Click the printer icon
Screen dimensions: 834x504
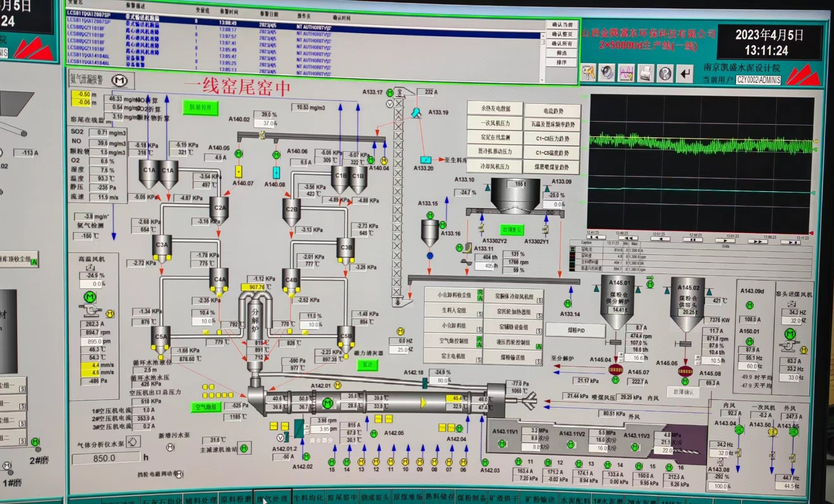tap(645, 74)
